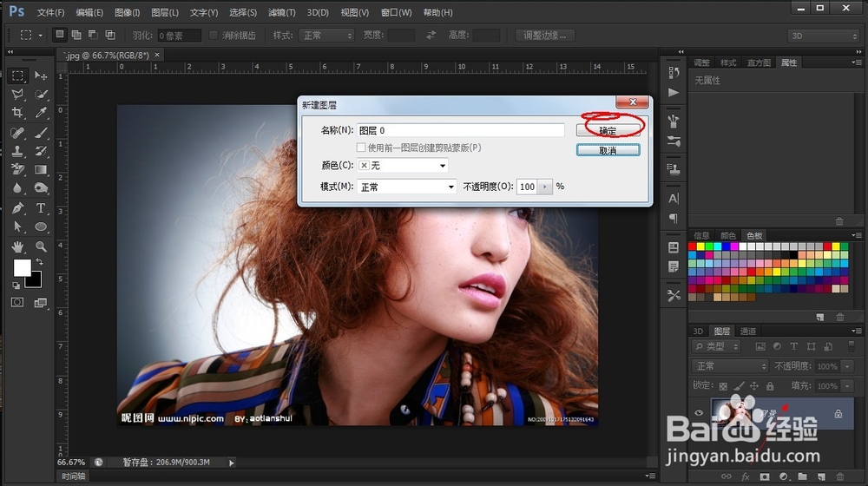Screen dimensions: 868x486
Task: Select the Horizontal Type tool
Action: pyautogui.click(x=41, y=208)
